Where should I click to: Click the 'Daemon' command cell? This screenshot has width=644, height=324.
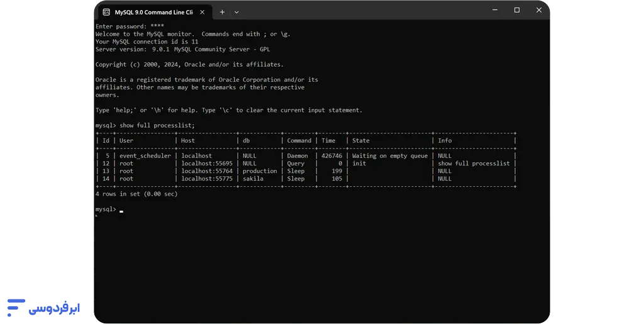(x=297, y=155)
